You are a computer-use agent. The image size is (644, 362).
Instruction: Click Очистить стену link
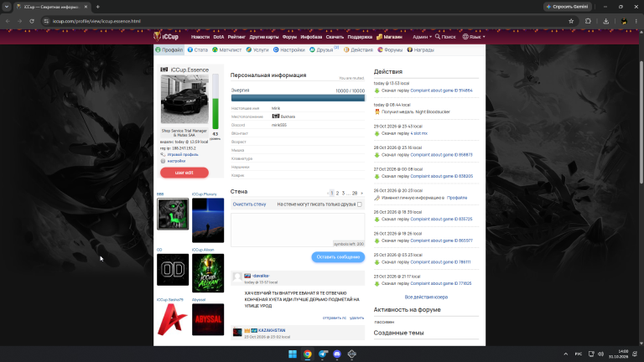249,204
